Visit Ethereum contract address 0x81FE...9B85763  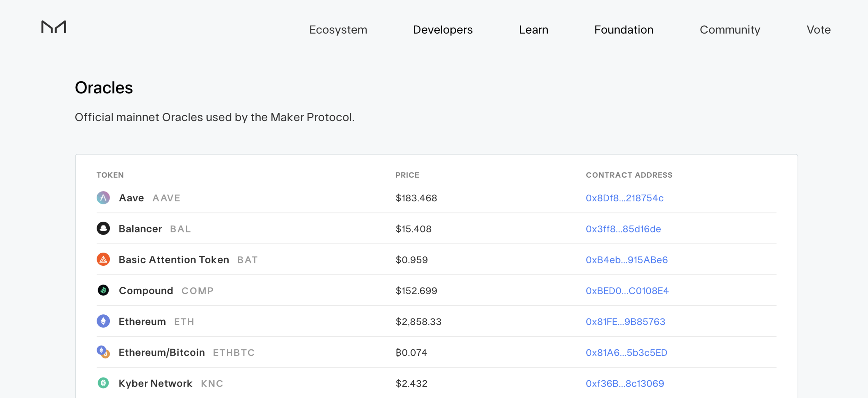625,322
